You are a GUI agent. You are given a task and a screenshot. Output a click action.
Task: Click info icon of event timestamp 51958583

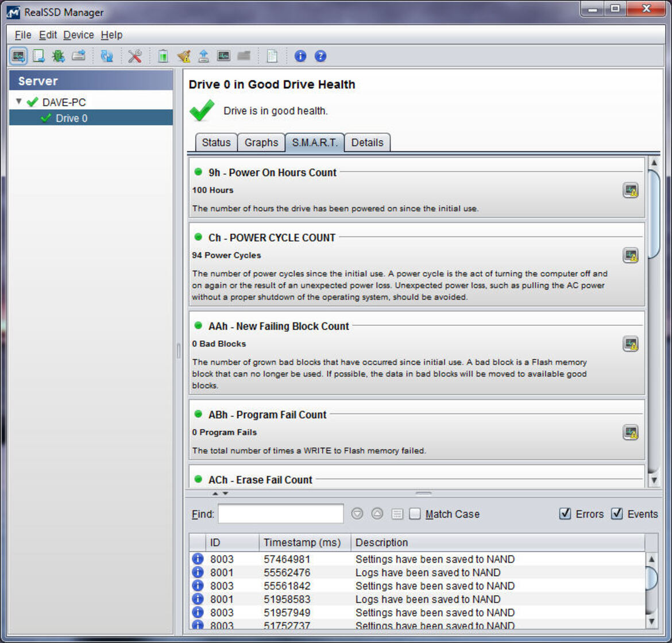[x=198, y=598]
